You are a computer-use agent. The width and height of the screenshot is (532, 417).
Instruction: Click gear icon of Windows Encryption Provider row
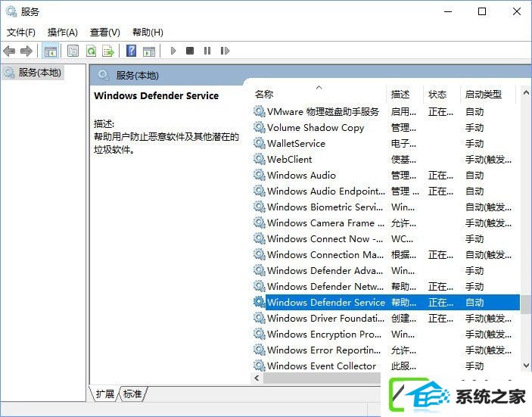click(260, 334)
